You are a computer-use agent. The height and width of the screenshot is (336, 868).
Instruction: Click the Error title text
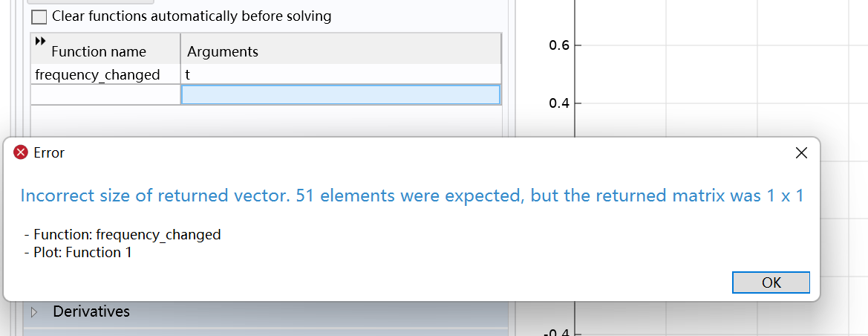point(49,153)
